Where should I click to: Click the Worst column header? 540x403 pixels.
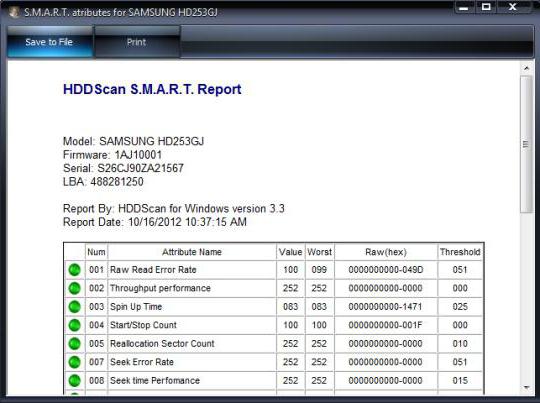pyautogui.click(x=320, y=252)
